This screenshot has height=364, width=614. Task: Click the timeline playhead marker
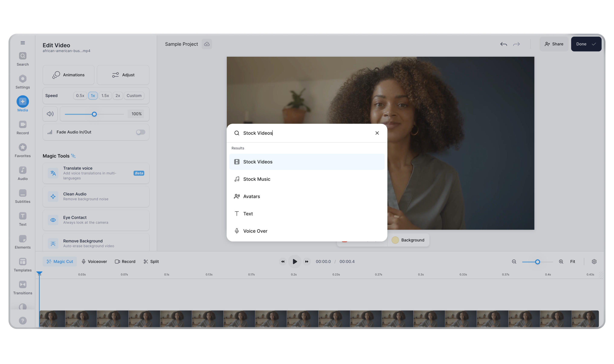coord(39,273)
